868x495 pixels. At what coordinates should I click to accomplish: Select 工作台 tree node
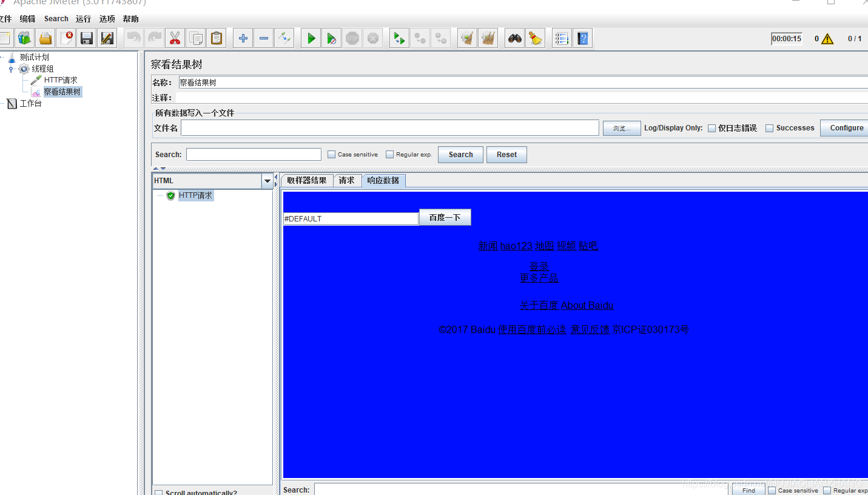pyautogui.click(x=30, y=103)
